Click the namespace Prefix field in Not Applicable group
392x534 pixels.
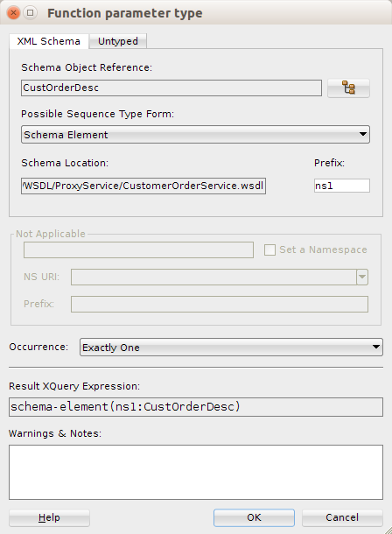(x=220, y=304)
